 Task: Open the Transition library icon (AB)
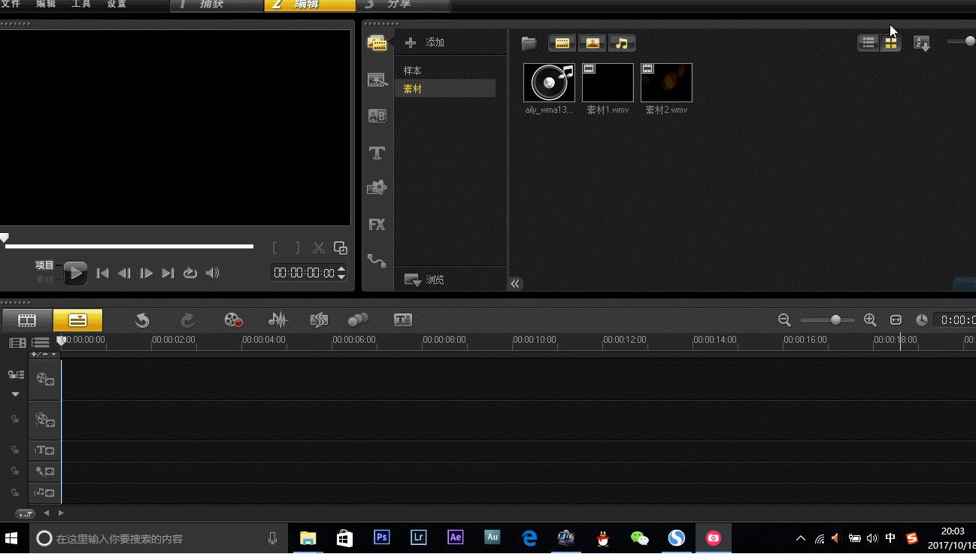pos(377,116)
